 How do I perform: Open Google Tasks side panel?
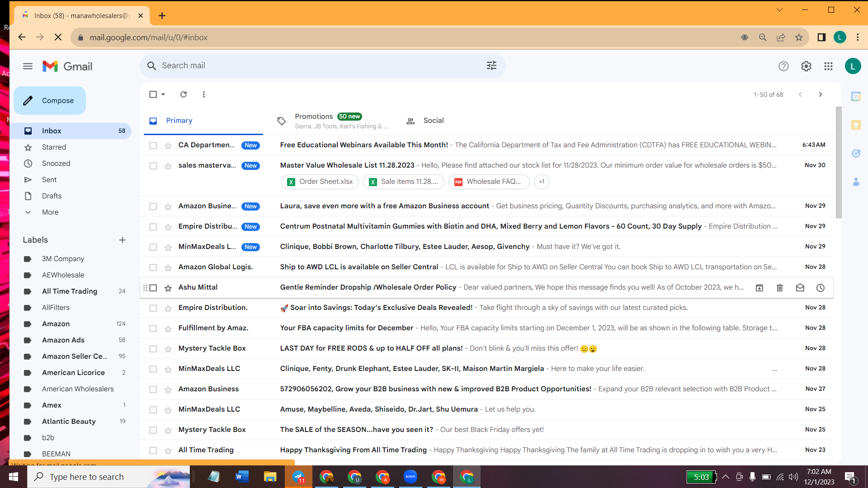point(856,154)
